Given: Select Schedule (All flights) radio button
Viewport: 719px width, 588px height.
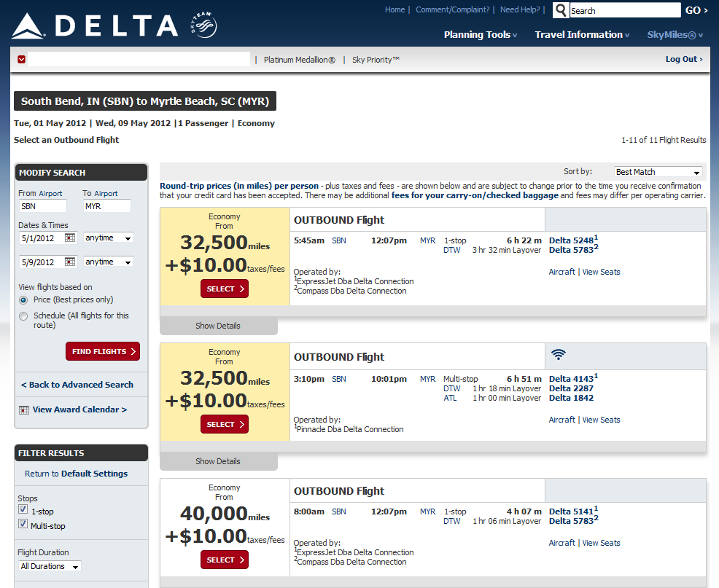Looking at the screenshot, I should [23, 316].
